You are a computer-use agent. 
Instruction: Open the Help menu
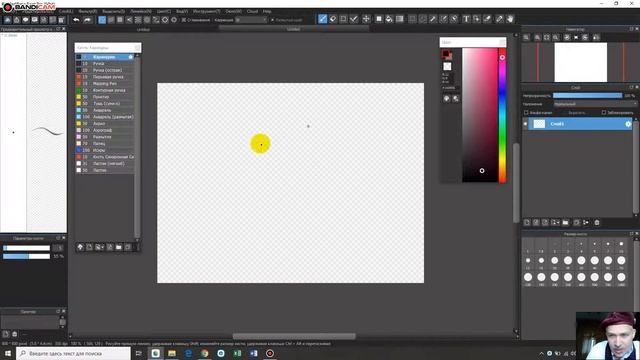coord(267,11)
